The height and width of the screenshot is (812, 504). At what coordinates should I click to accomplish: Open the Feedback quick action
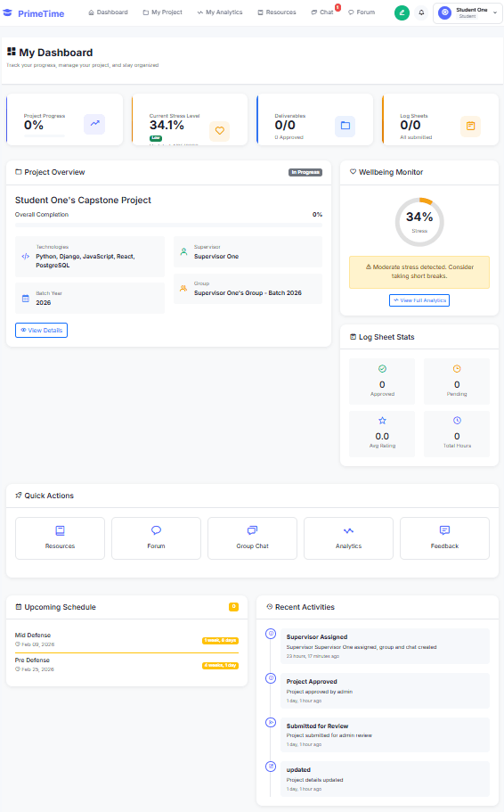point(444,538)
